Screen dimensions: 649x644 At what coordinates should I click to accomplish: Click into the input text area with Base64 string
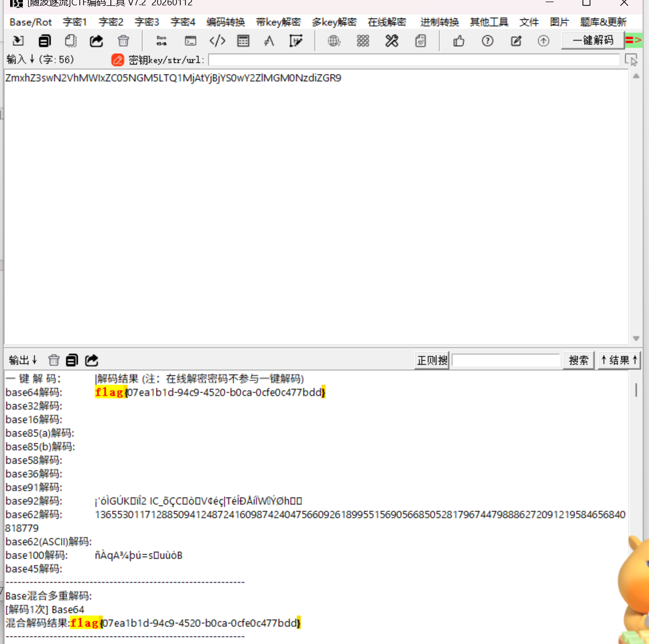click(x=316, y=207)
